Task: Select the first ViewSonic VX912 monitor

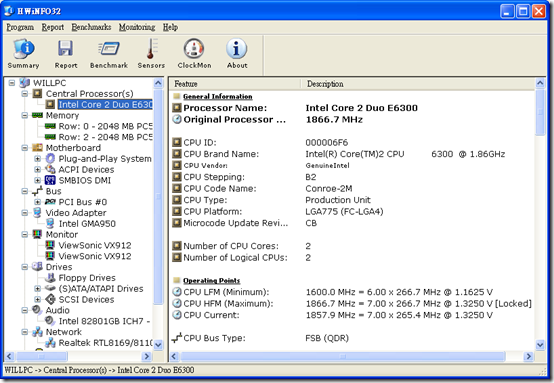Action: point(95,245)
